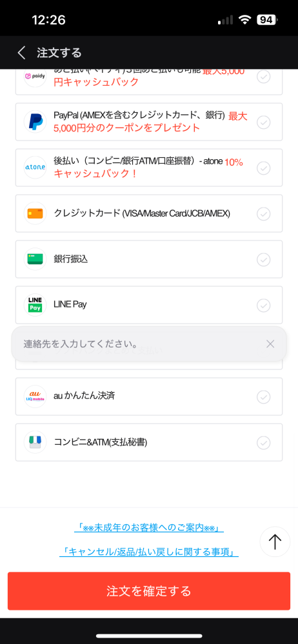Tap the orange credit card icon
The height and width of the screenshot is (644, 298).
[x=35, y=213]
